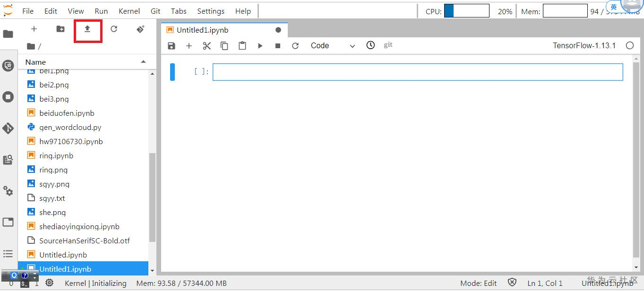Screen dimensions: 644x292
Task: Insert a cell below with toolbar plus
Action: pyautogui.click(x=189, y=46)
